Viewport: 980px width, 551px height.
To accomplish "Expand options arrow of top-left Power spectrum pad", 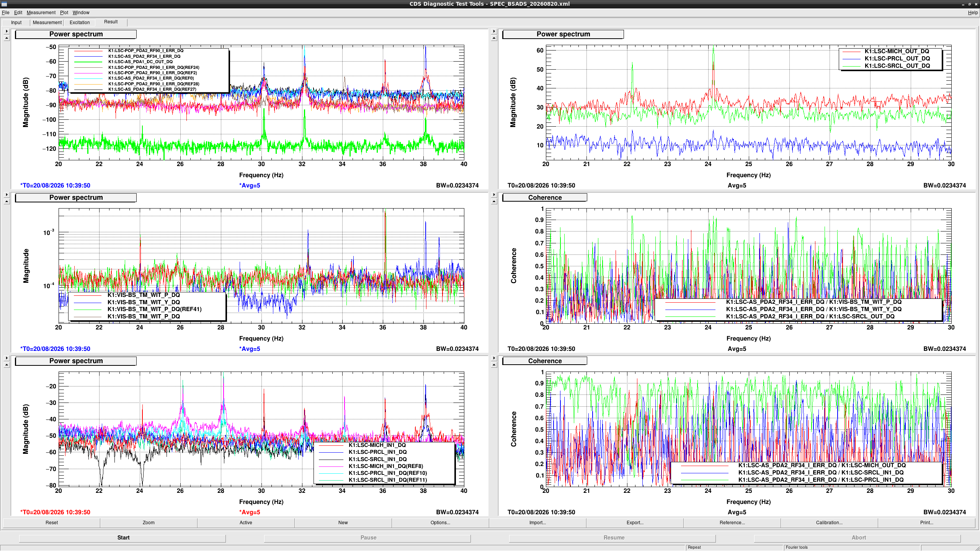I will pyautogui.click(x=7, y=31).
